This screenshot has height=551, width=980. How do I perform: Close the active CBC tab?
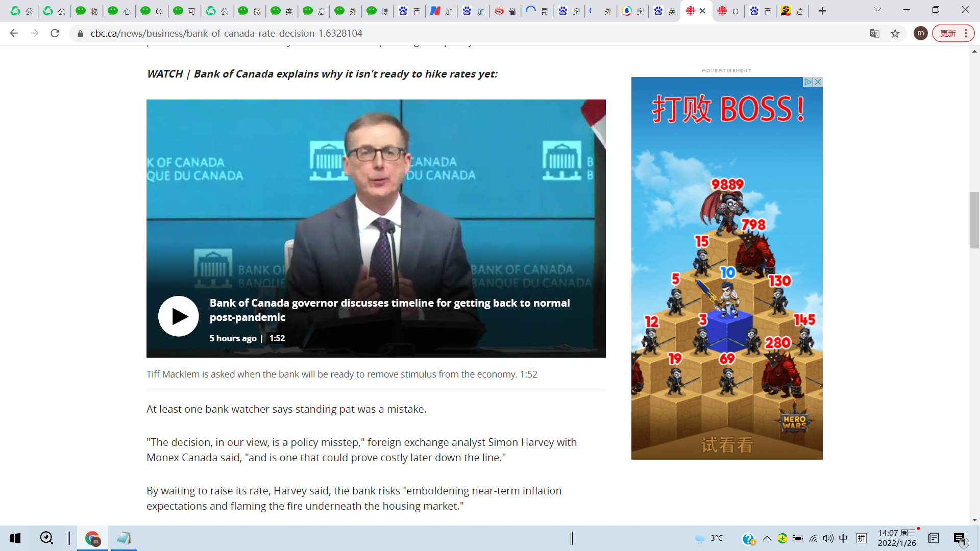click(x=702, y=11)
